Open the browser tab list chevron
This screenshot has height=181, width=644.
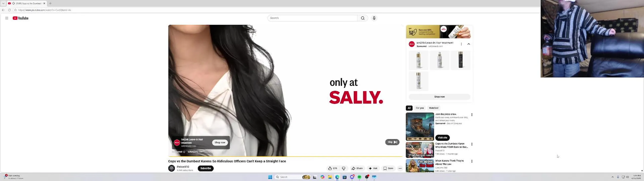point(3,3)
